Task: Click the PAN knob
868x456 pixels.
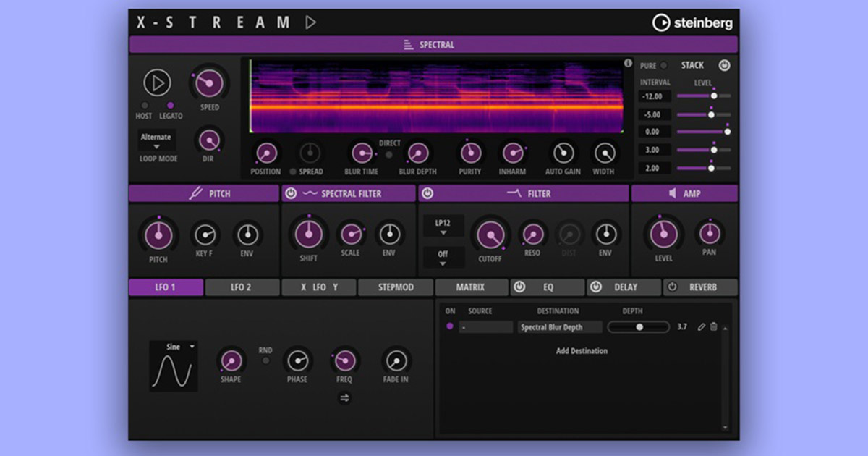Action: tap(709, 233)
